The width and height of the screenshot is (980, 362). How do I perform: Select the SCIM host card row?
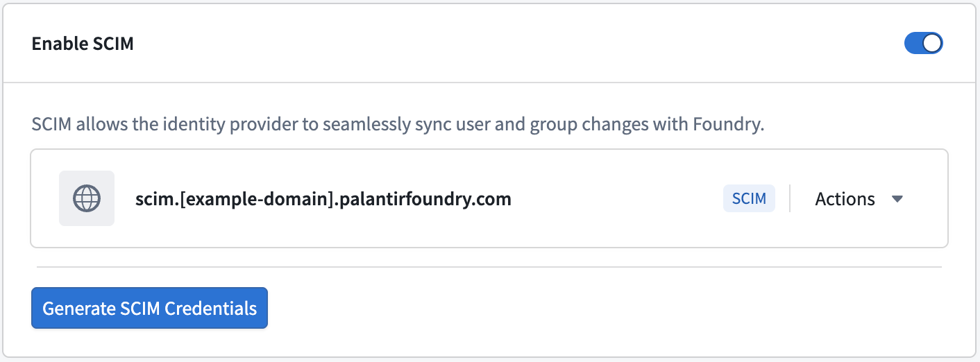pyautogui.click(x=489, y=198)
